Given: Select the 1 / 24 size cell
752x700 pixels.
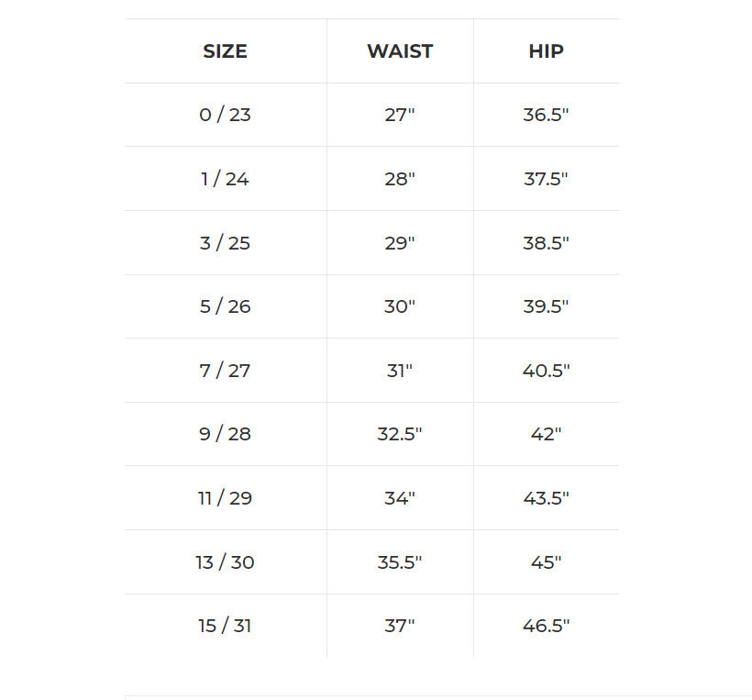Looking at the screenshot, I should [x=225, y=179].
